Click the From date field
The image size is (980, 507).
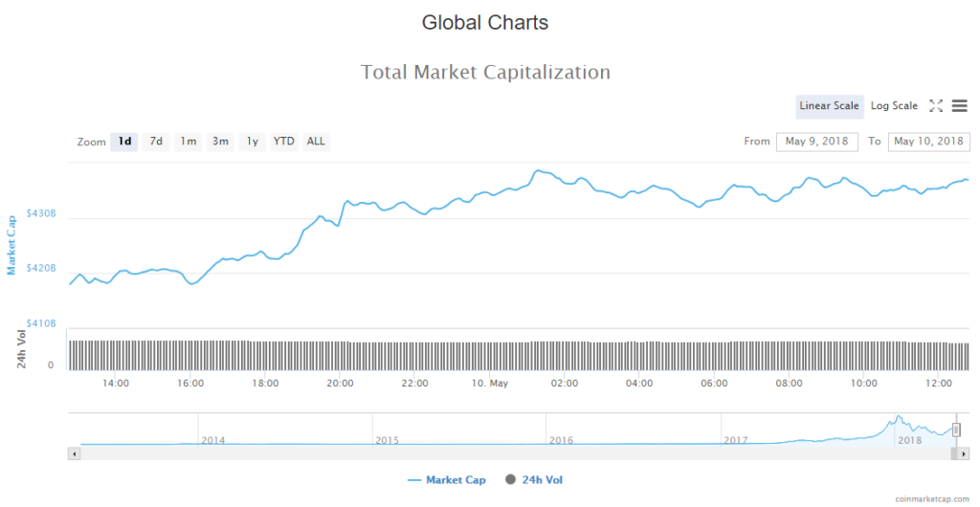(x=816, y=142)
